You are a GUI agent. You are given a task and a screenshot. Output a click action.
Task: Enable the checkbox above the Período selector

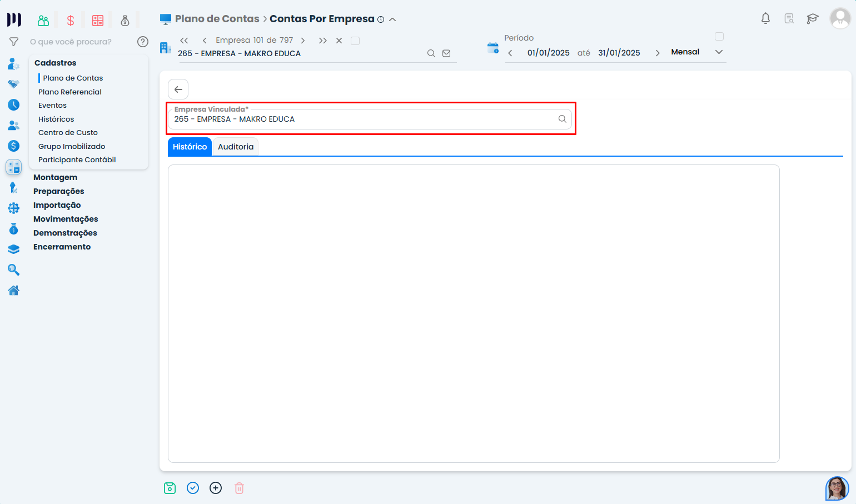point(719,37)
